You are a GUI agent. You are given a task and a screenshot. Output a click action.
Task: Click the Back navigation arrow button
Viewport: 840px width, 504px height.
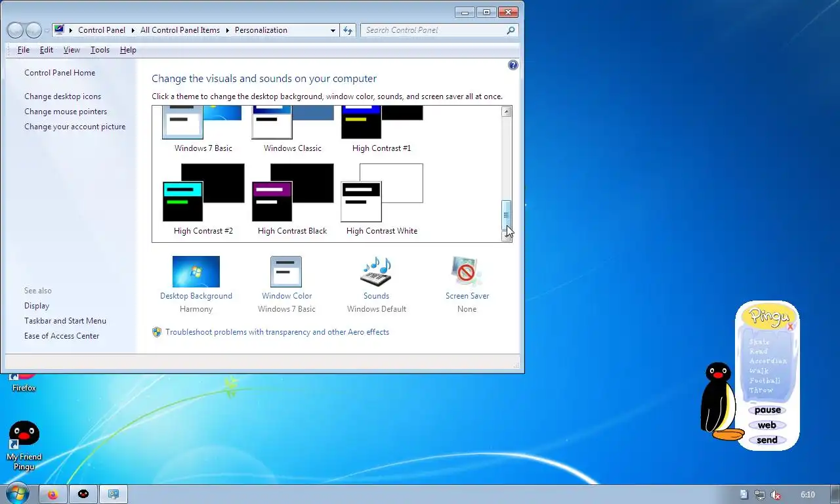point(16,30)
